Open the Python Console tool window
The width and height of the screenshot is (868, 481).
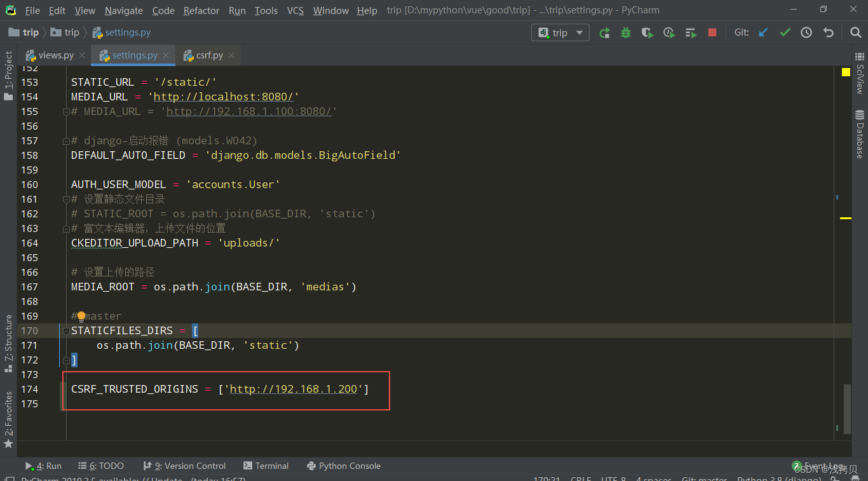point(343,466)
